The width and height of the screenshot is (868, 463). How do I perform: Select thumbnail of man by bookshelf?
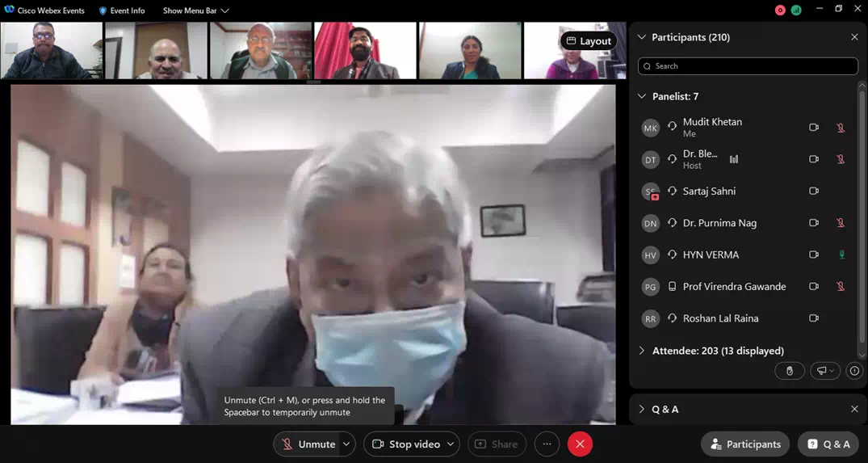click(261, 50)
